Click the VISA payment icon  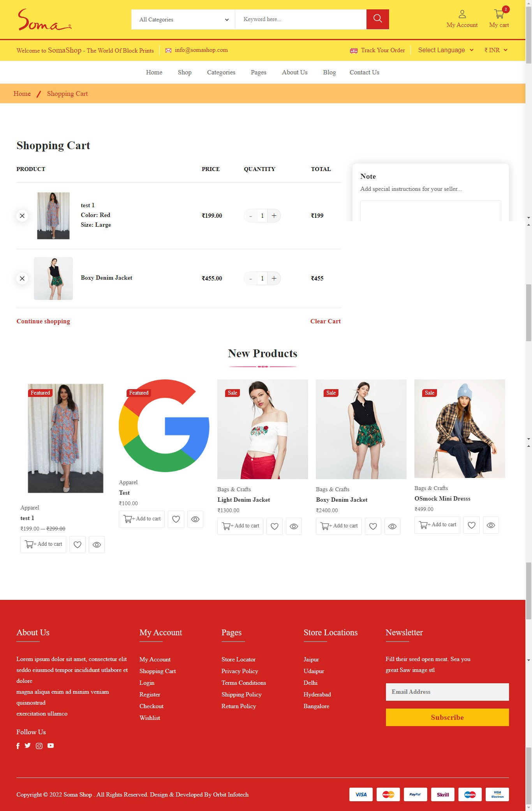pos(361,794)
